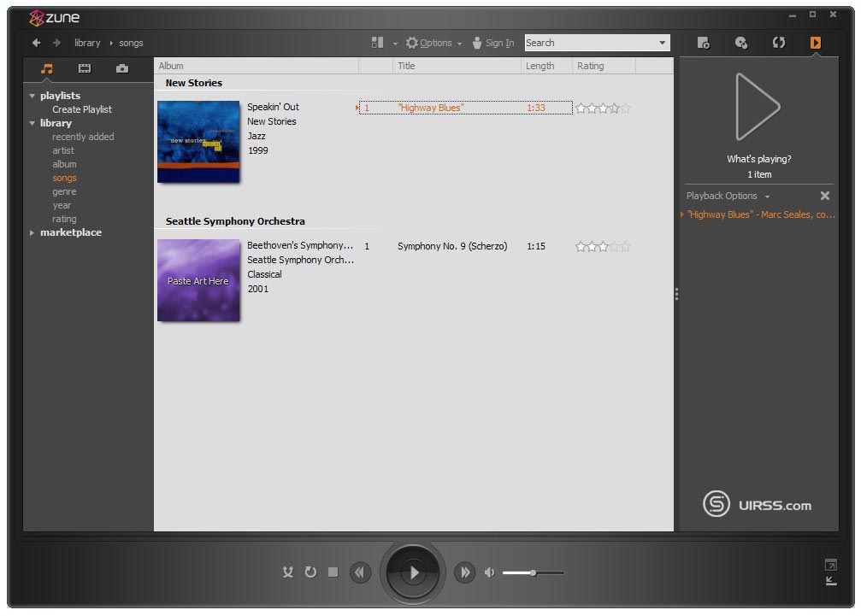This screenshot has height=616, width=861.
Task: Click the songs breadcrumb link
Action: (x=131, y=43)
